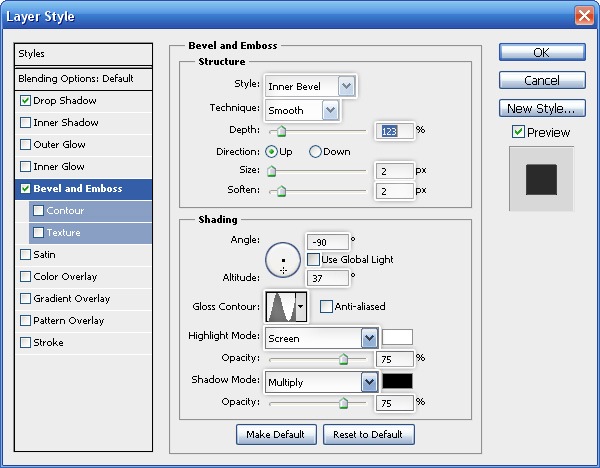600x468 pixels.
Task: Select the Gradient Overlay effect row
Action: [x=83, y=299]
